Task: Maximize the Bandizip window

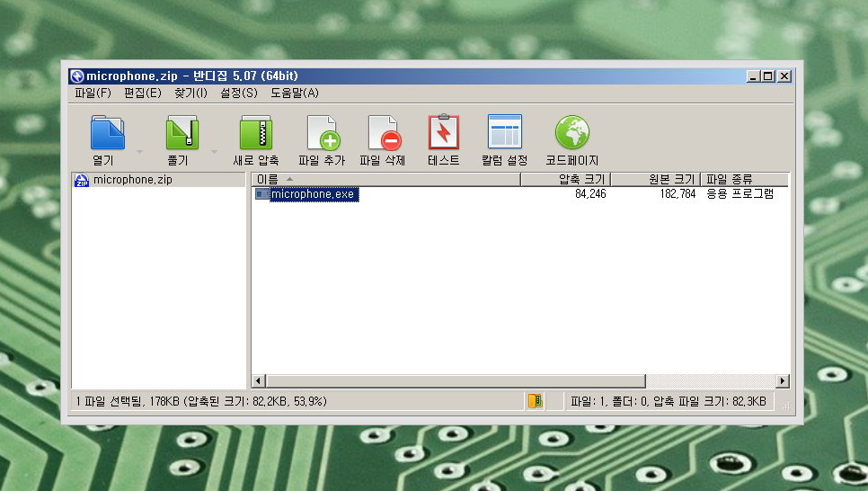Action: 767,76
